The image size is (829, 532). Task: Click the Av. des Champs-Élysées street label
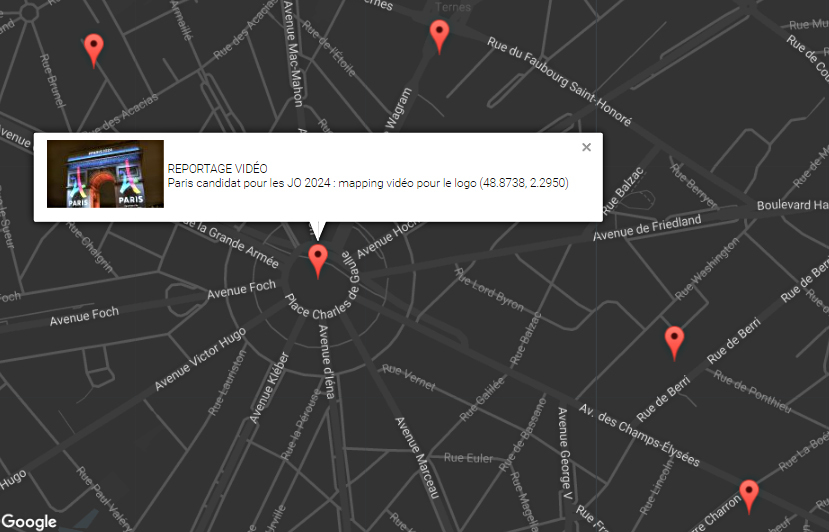click(639, 436)
